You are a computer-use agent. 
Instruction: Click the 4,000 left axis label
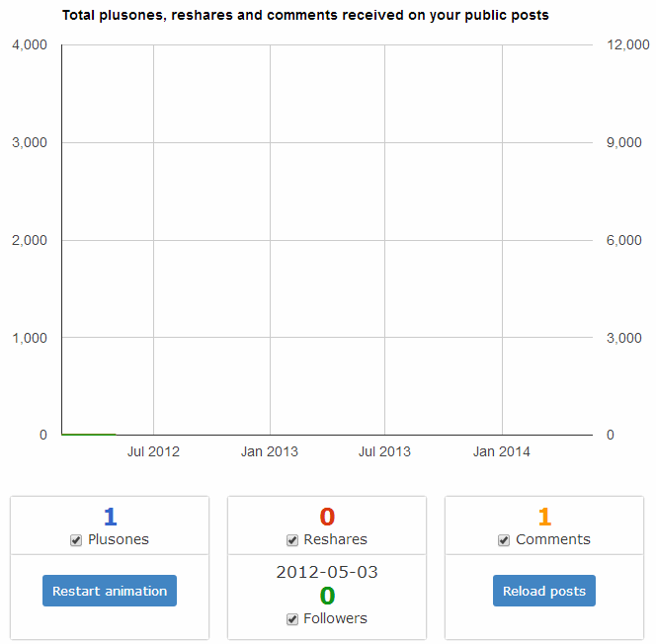tap(30, 44)
